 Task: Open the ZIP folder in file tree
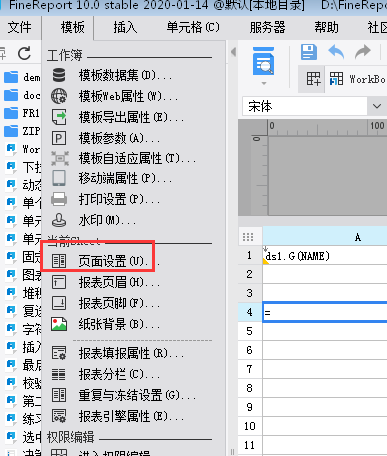click(x=22, y=131)
